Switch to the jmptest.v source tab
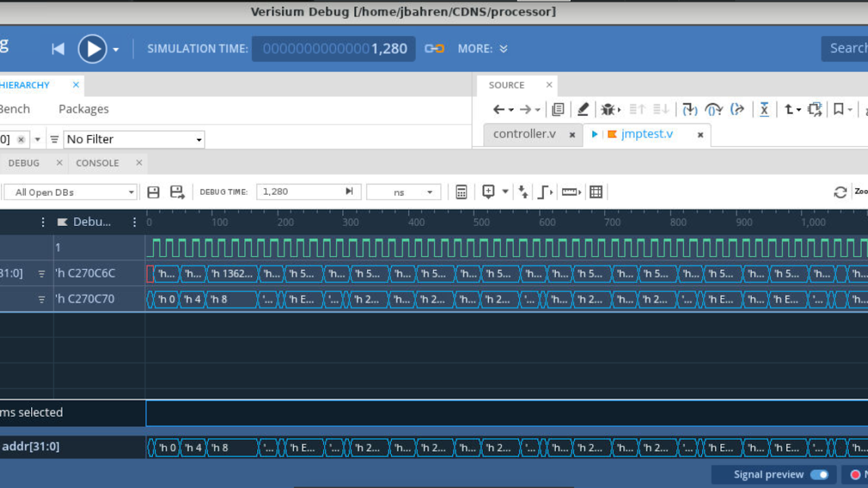 coord(646,134)
